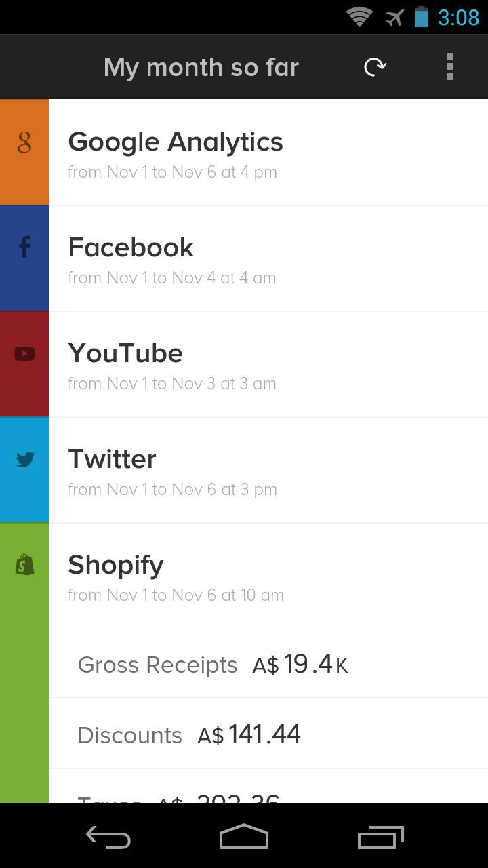
Task: Expand the Google Analytics section
Action: [x=268, y=153]
